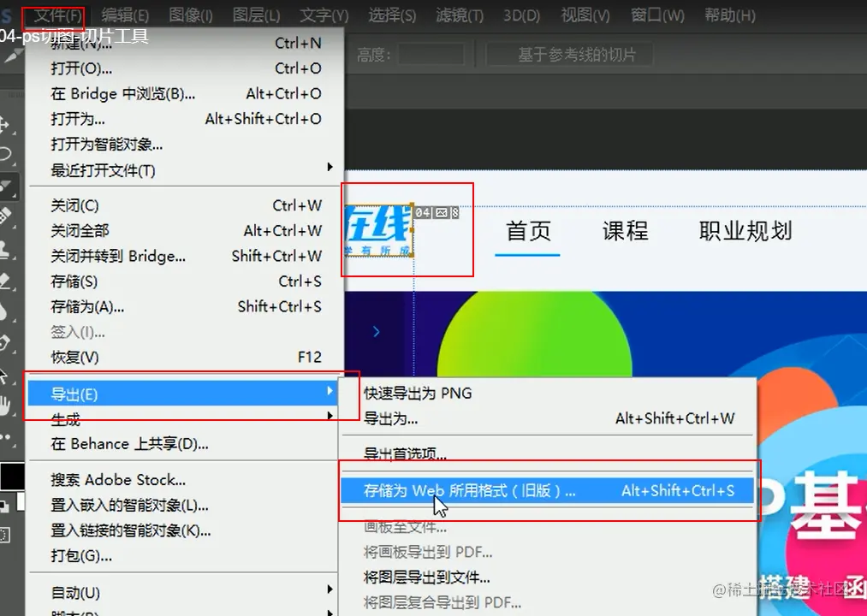Choose 恢复(V) menu entry
This screenshot has width=867, height=616.
pos(183,358)
